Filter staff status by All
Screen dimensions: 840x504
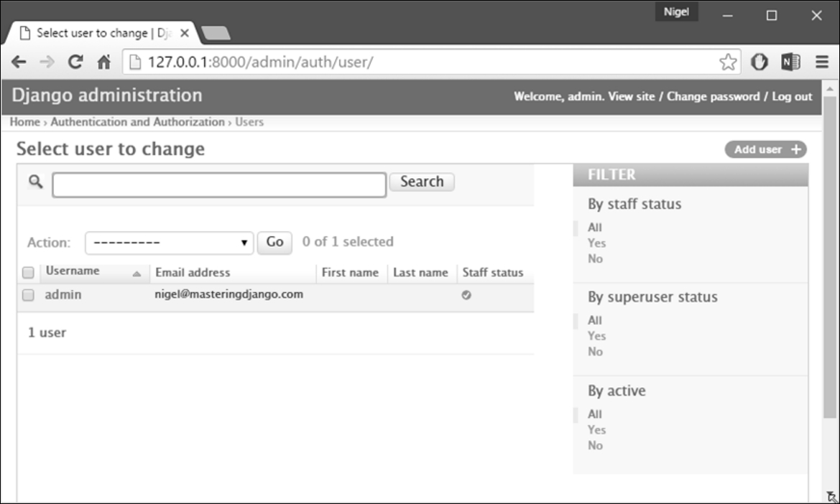click(595, 228)
